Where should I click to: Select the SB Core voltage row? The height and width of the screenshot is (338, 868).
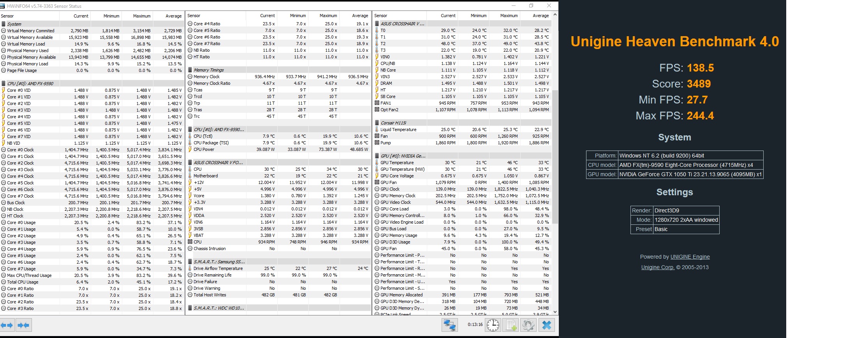coord(462,96)
